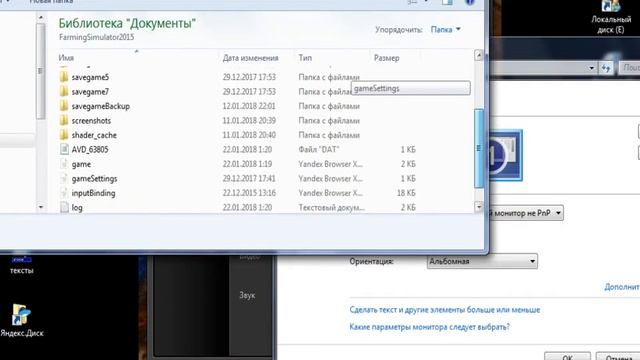Click the shader_cache folder icon
This screenshot has height=360, width=640.
pos(64,135)
